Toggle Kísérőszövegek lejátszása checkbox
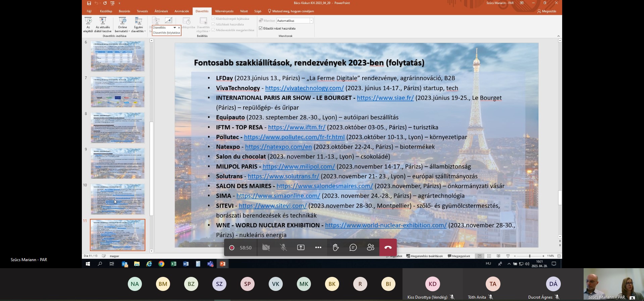 [213, 19]
